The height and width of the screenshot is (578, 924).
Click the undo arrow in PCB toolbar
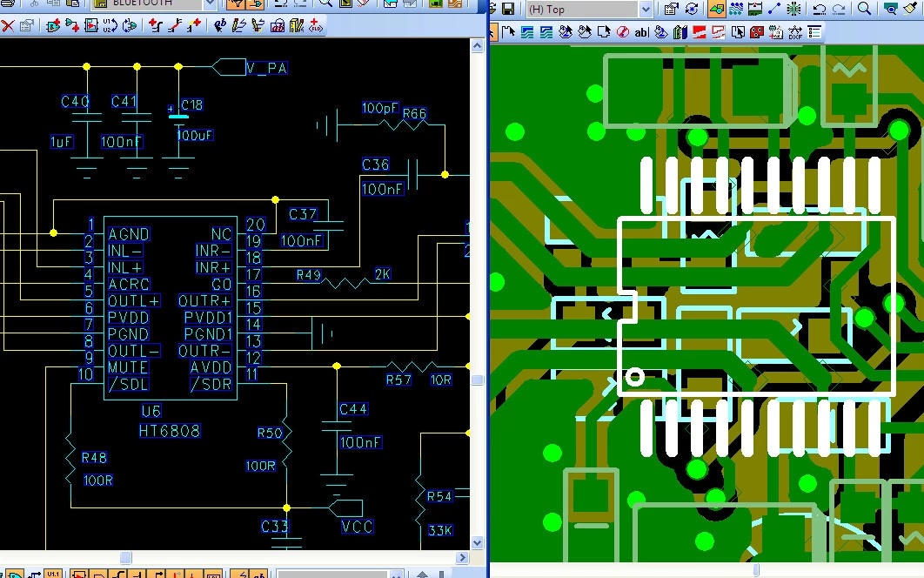tap(819, 9)
